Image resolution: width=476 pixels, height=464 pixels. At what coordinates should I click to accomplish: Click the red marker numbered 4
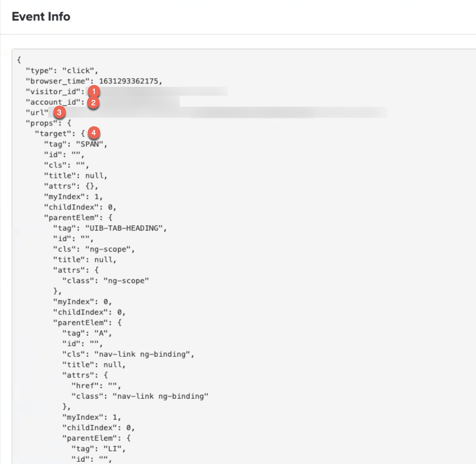(x=94, y=133)
